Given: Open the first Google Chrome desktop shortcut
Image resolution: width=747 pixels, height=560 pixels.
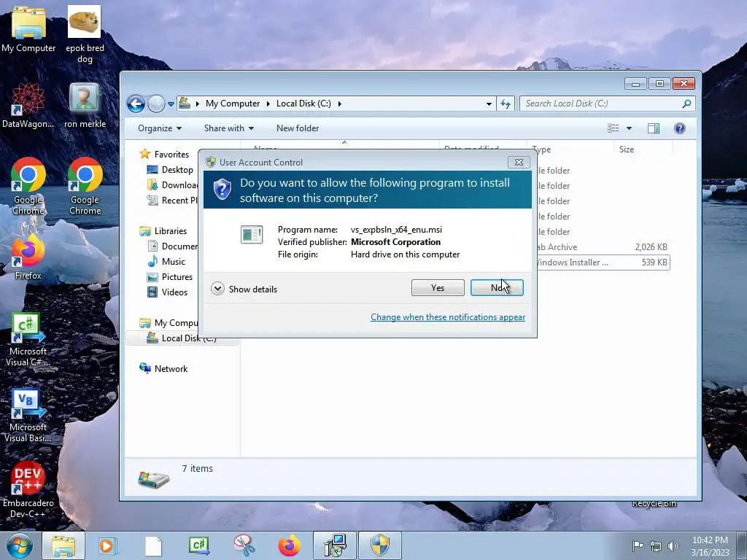Looking at the screenshot, I should click(x=28, y=186).
